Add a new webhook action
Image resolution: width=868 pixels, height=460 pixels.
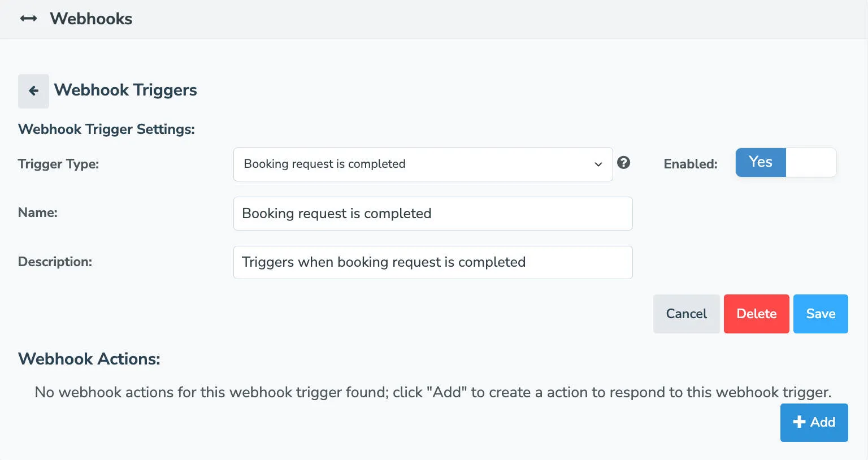(x=814, y=422)
